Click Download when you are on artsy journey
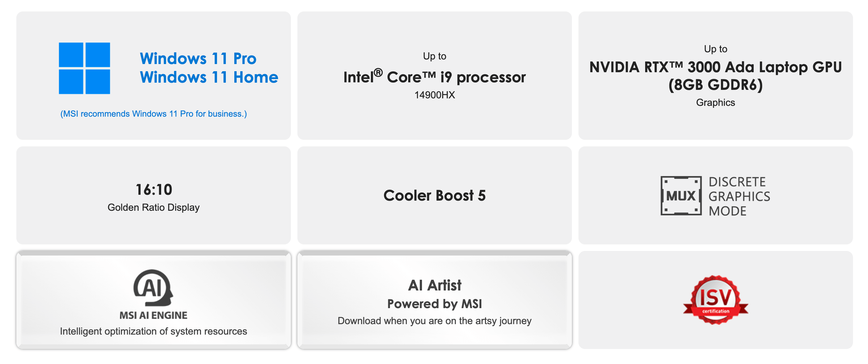This screenshot has width=868, height=364. (x=434, y=321)
